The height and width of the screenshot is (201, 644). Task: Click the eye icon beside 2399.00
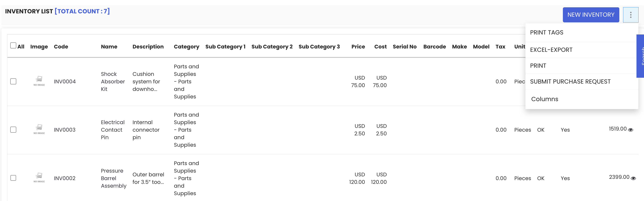[633, 178]
